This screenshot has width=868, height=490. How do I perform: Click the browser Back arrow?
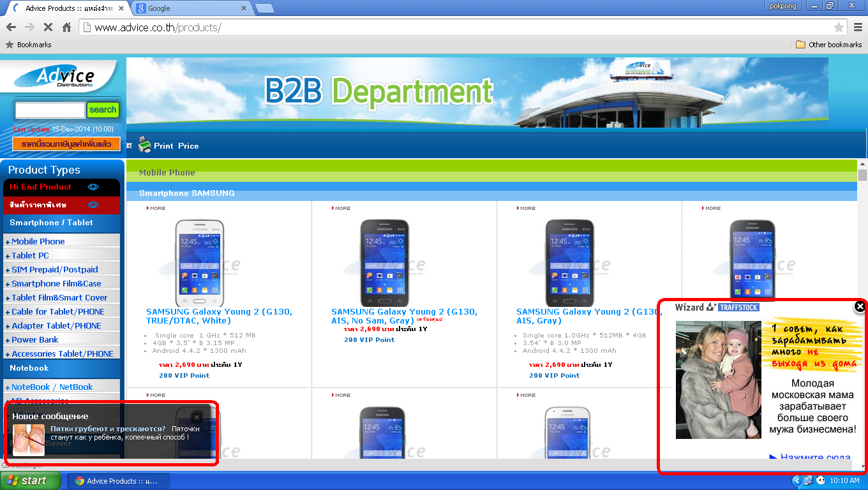pyautogui.click(x=11, y=27)
